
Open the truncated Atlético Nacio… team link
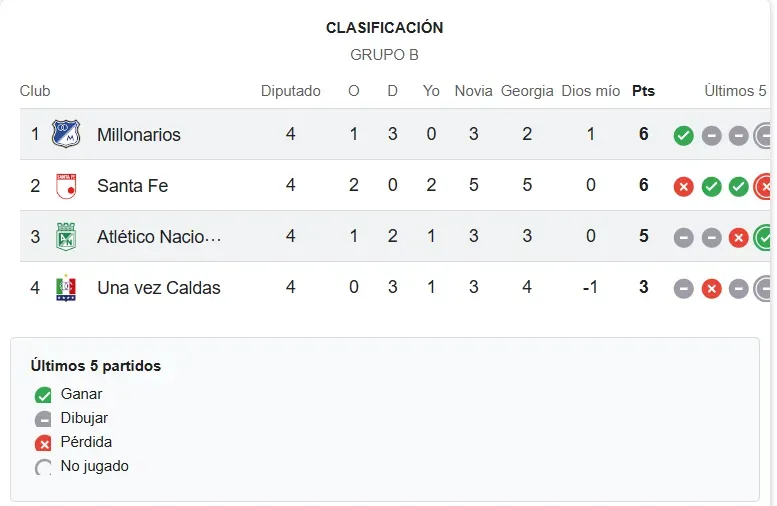(x=159, y=237)
